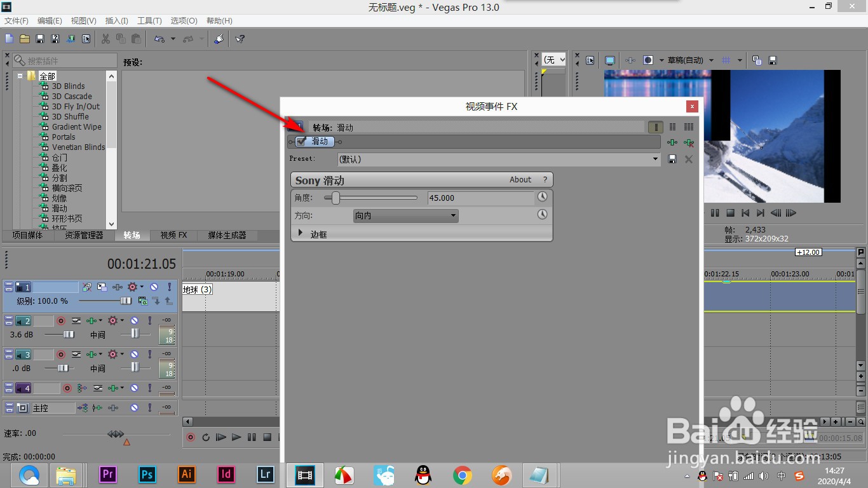Switch FX window to single-column view

point(656,127)
